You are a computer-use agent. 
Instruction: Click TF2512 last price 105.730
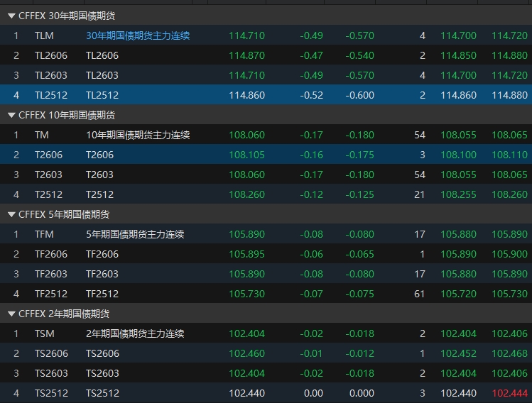pos(246,294)
